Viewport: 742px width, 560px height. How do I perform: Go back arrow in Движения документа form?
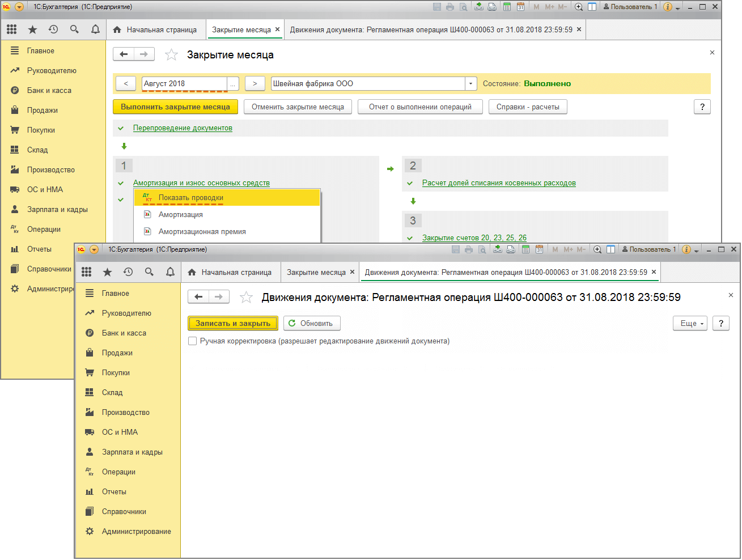pos(198,297)
